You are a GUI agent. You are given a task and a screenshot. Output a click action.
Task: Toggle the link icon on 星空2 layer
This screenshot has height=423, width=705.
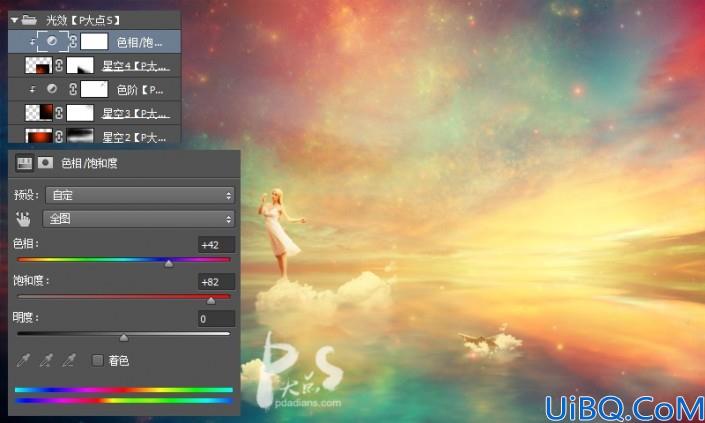point(59,136)
